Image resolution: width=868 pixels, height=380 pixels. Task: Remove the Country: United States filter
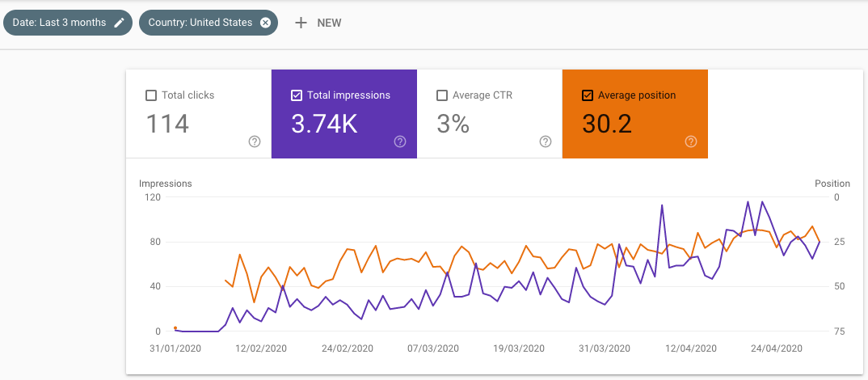point(266,23)
